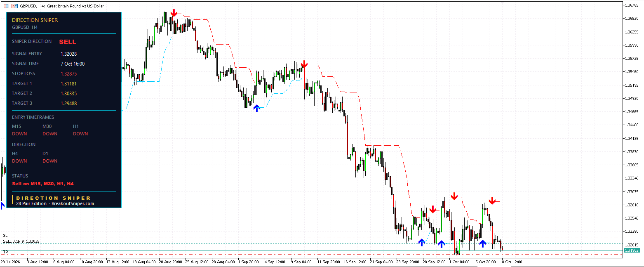Open the BreakoutSniper.com footer text
The width and height of the screenshot is (644, 267).
(73, 204)
